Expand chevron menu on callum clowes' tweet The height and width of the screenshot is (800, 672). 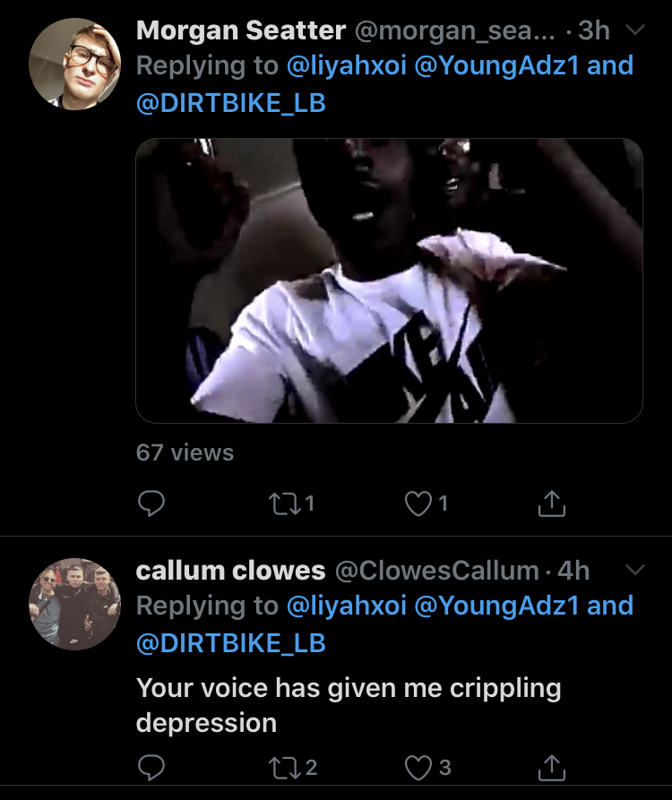634,570
